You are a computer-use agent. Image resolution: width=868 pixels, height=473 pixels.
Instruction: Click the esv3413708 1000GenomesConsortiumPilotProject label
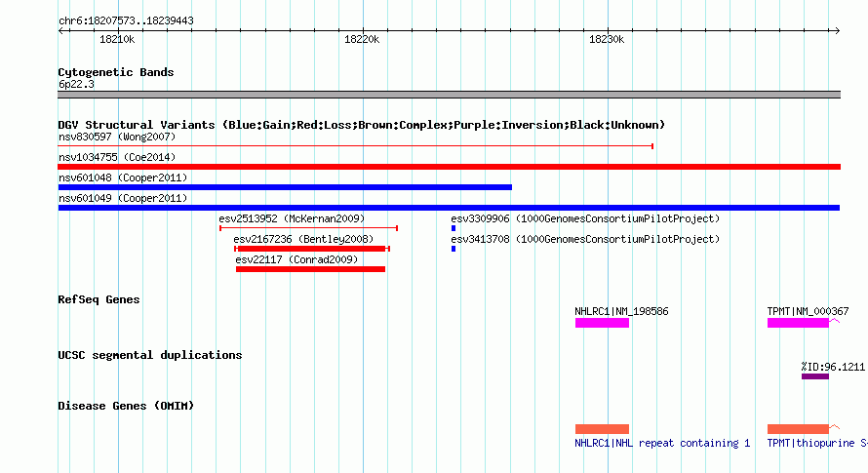tap(585, 239)
